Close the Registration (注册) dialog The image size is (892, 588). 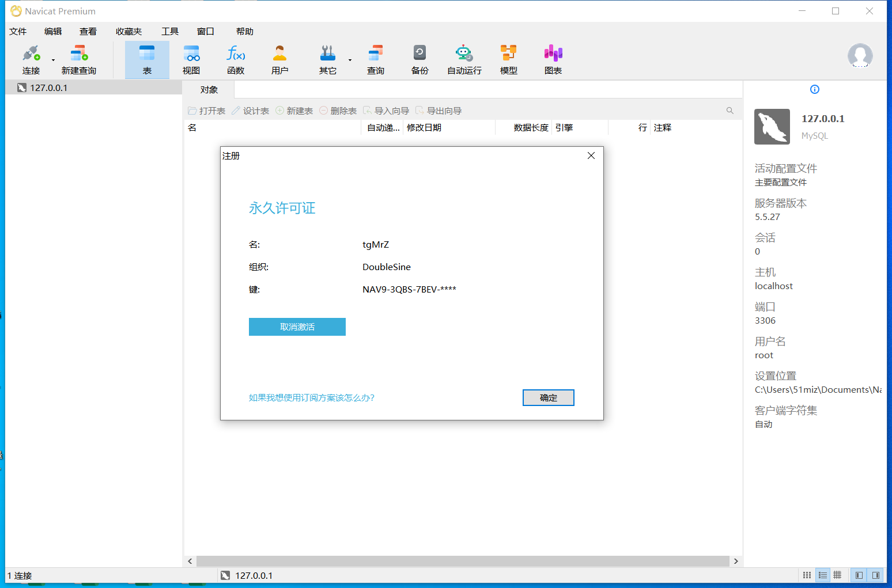click(x=591, y=155)
